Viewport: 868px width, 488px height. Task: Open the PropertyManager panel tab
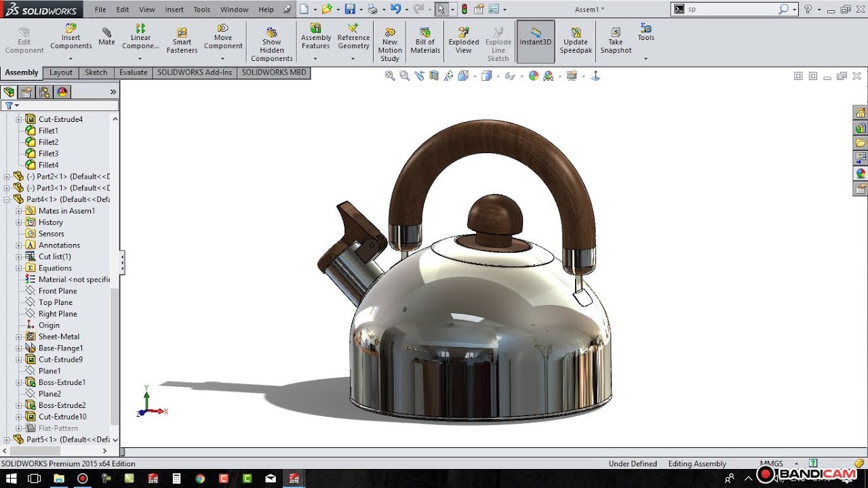(x=26, y=92)
